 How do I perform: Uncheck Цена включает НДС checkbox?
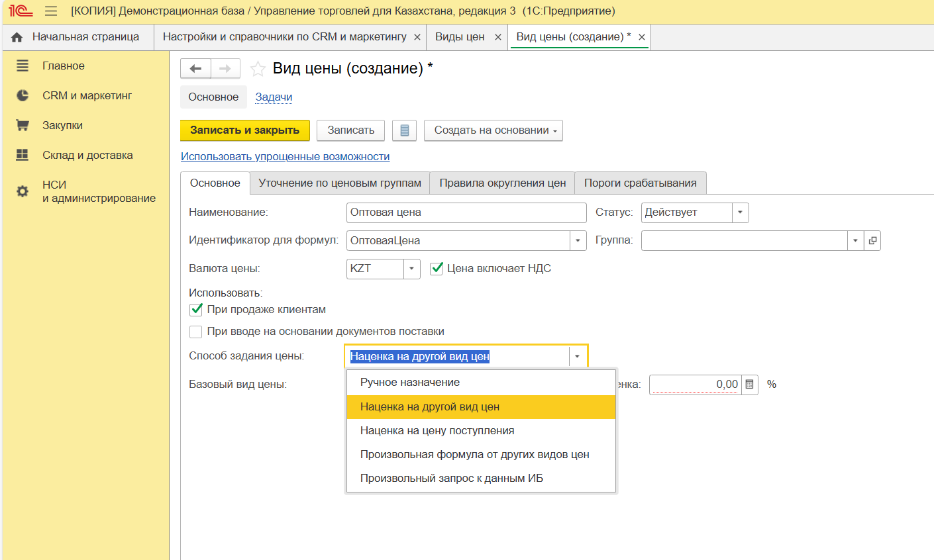click(437, 269)
